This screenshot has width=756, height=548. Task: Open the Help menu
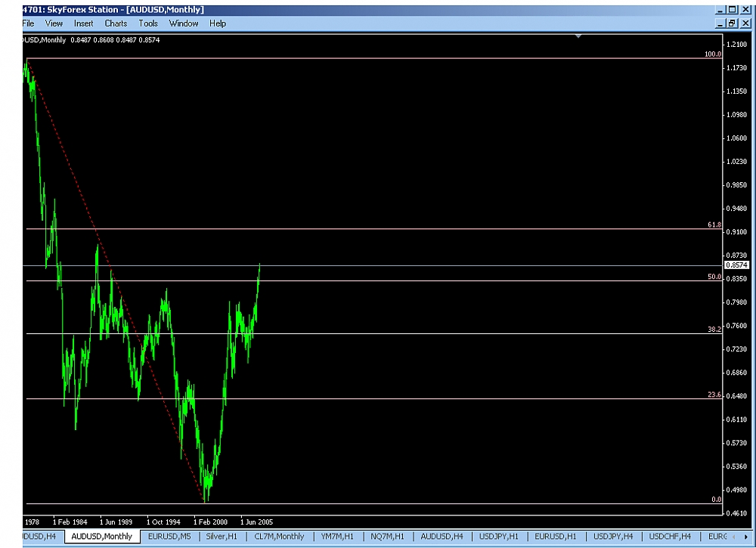218,23
